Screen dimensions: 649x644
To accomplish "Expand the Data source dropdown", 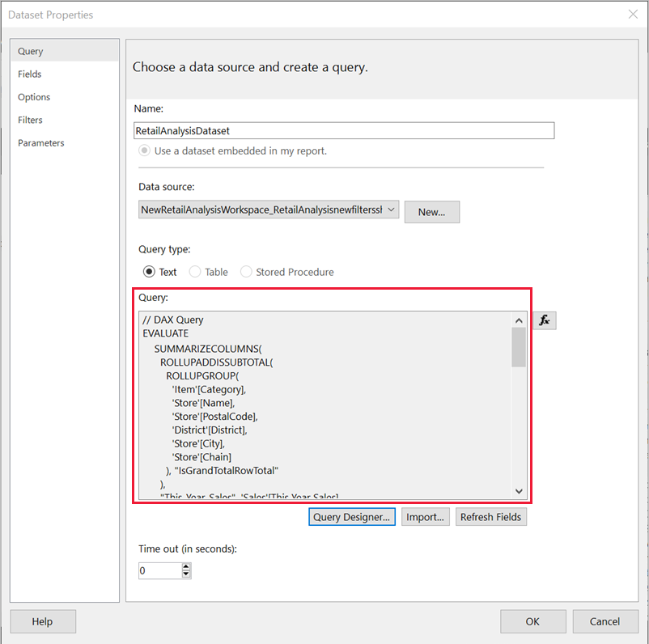I will click(x=392, y=210).
